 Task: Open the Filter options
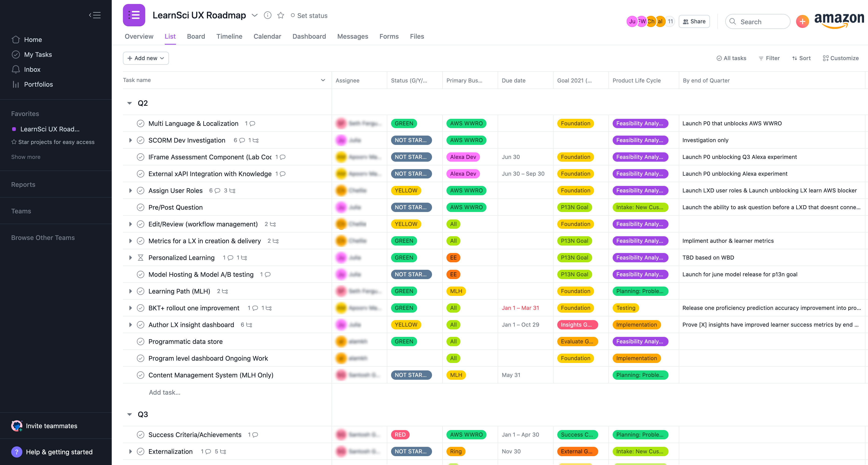(x=769, y=58)
